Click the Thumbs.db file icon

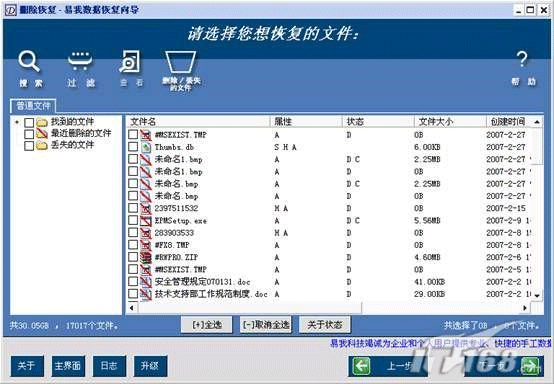point(146,147)
